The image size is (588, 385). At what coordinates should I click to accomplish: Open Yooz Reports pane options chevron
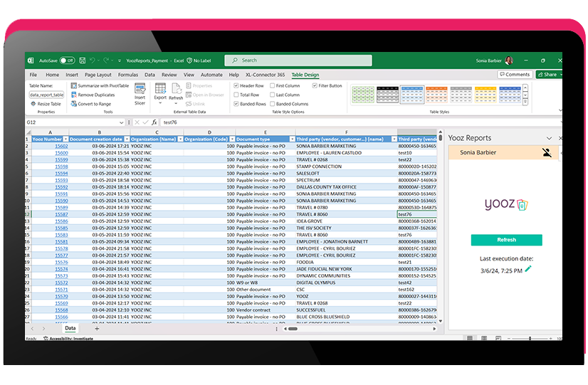(549, 138)
